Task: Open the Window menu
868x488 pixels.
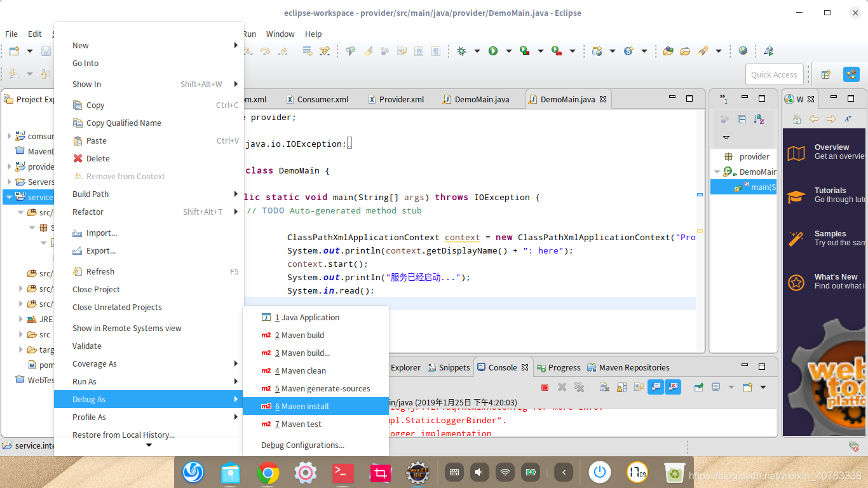Action: click(280, 34)
